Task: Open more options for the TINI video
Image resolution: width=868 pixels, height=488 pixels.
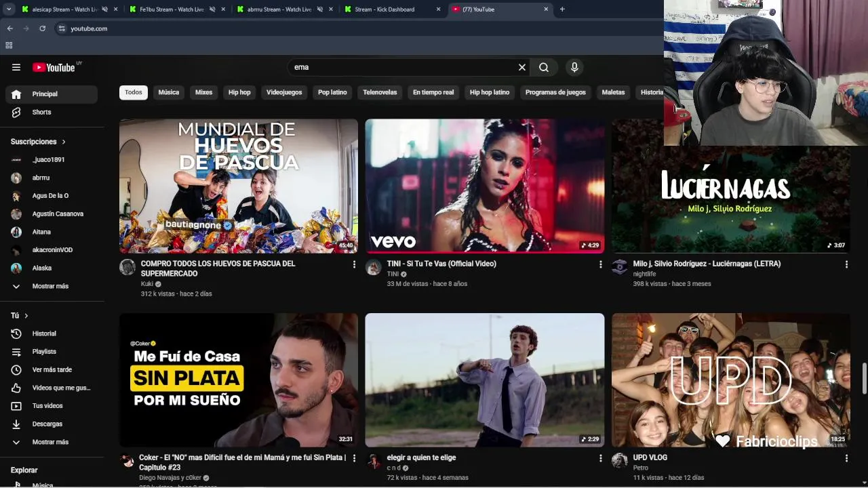Action: tap(600, 264)
